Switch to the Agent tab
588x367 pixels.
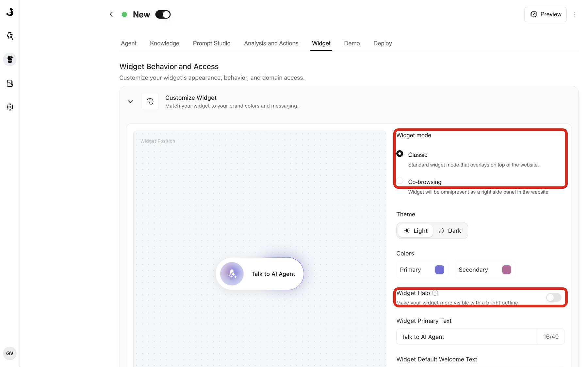[129, 43]
